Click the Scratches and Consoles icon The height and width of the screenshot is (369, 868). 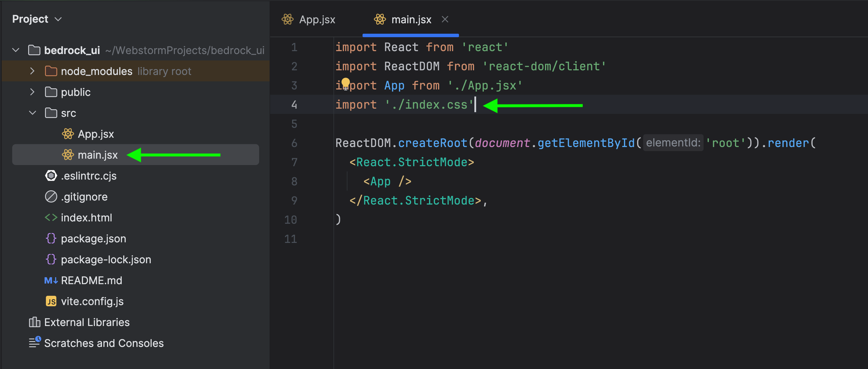34,343
